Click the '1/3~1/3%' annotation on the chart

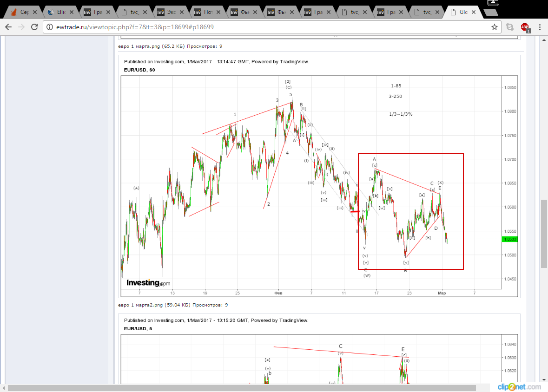pos(401,114)
